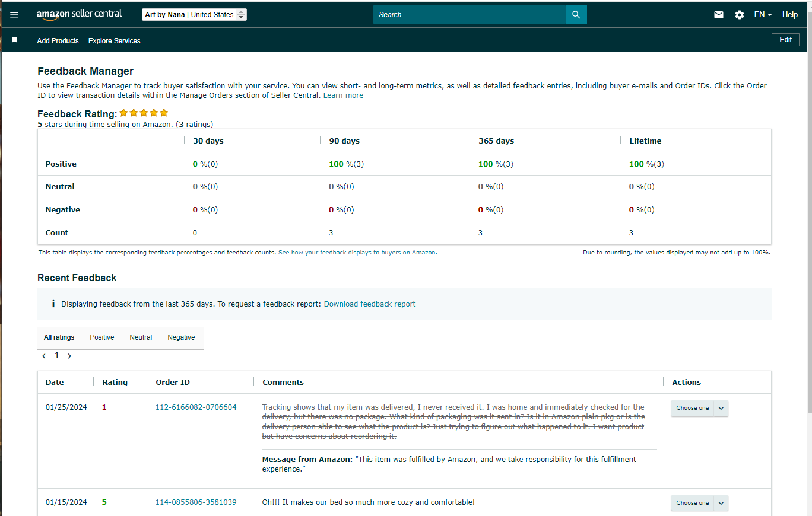Click the 01/25/2024 date cell
The image size is (812, 516).
tap(66, 407)
